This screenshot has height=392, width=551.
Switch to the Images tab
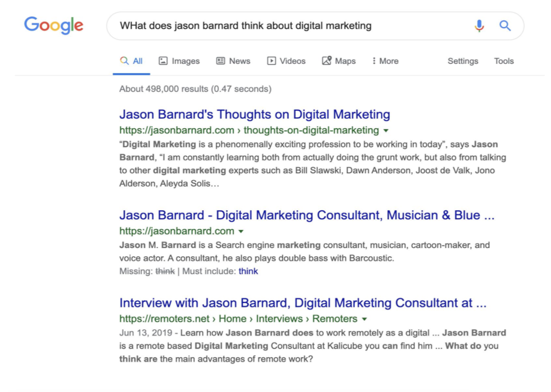tap(179, 61)
